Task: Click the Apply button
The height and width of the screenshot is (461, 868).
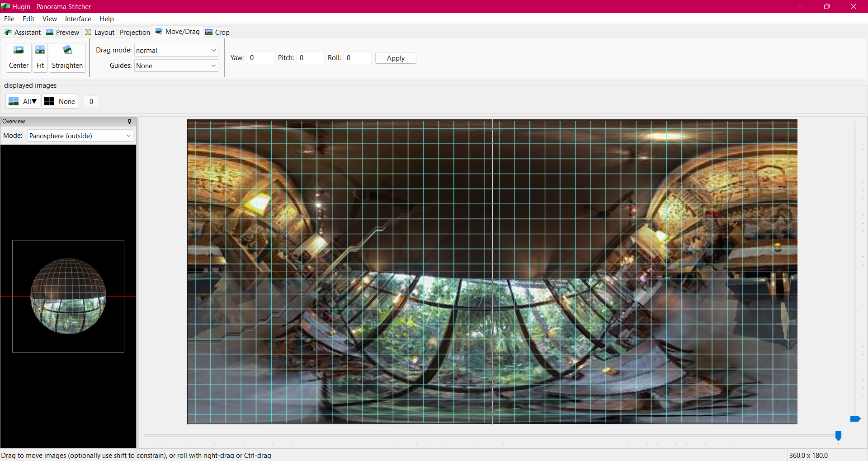Action: pyautogui.click(x=395, y=58)
